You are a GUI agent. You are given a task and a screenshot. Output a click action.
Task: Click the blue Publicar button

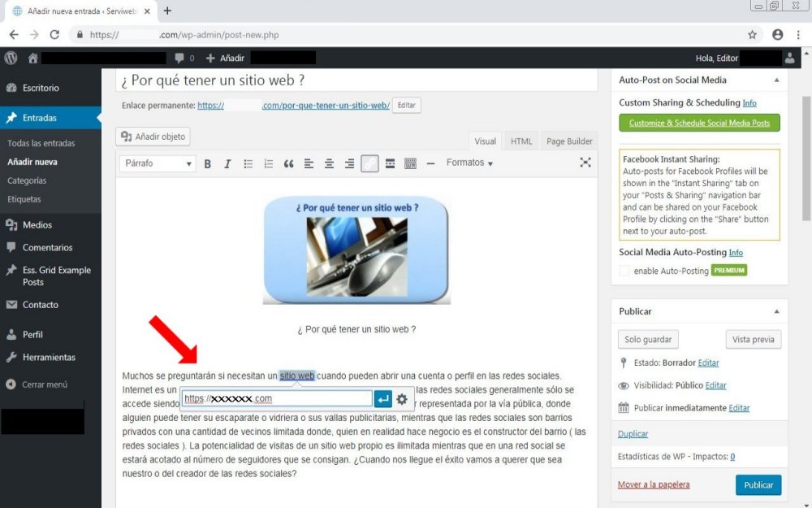coord(758,484)
